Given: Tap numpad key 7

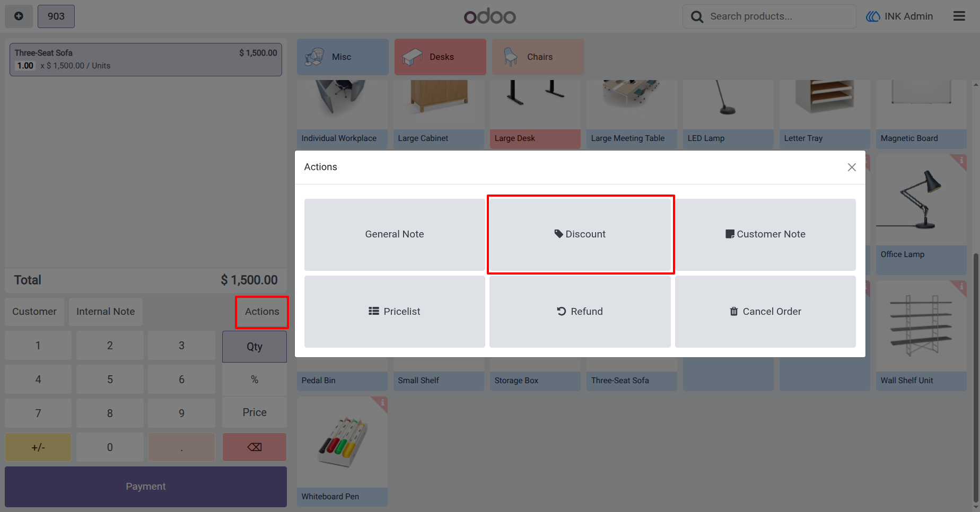Looking at the screenshot, I should pyautogui.click(x=38, y=413).
